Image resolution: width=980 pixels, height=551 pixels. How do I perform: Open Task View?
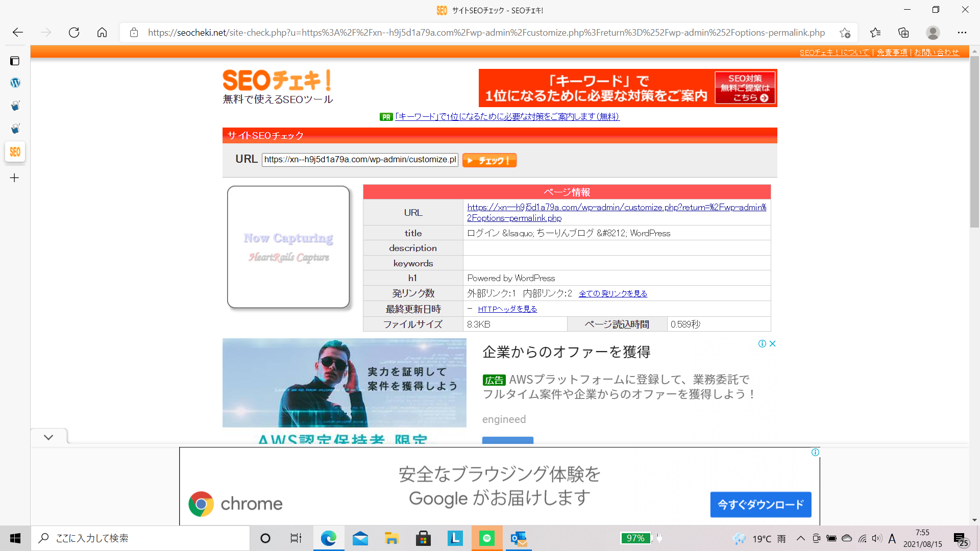[296, 538]
